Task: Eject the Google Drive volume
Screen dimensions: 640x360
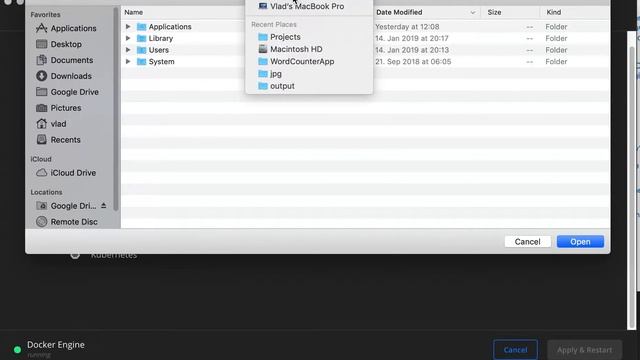Action: point(104,206)
